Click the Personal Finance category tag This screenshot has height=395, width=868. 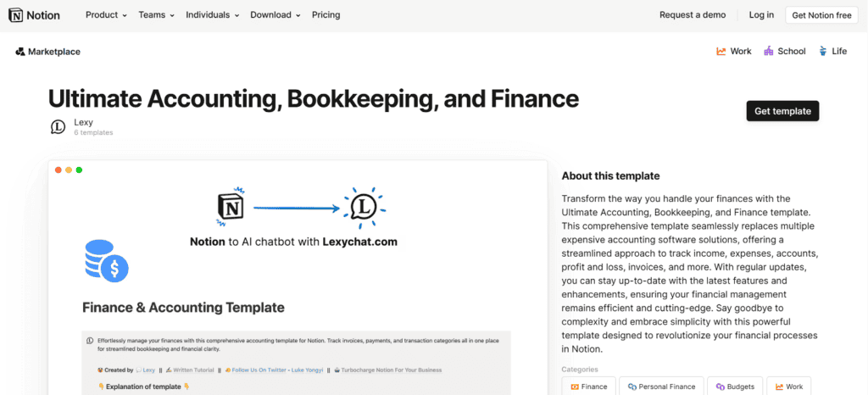tap(661, 387)
